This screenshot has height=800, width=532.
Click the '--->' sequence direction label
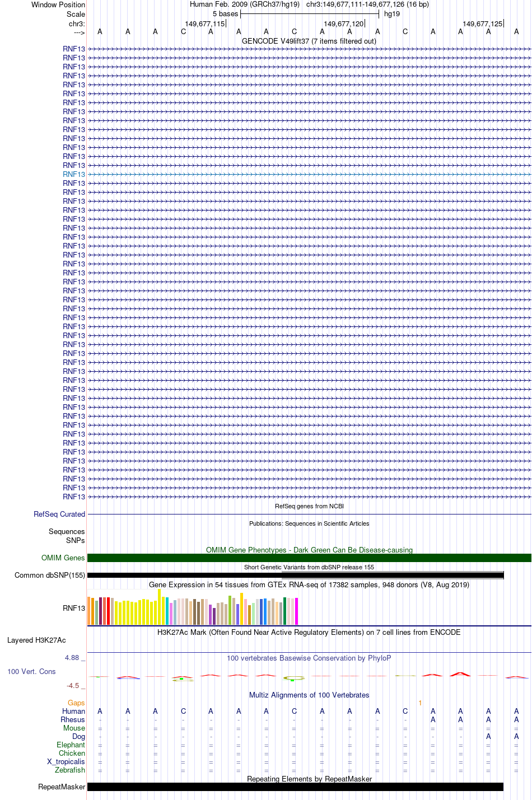(79, 32)
